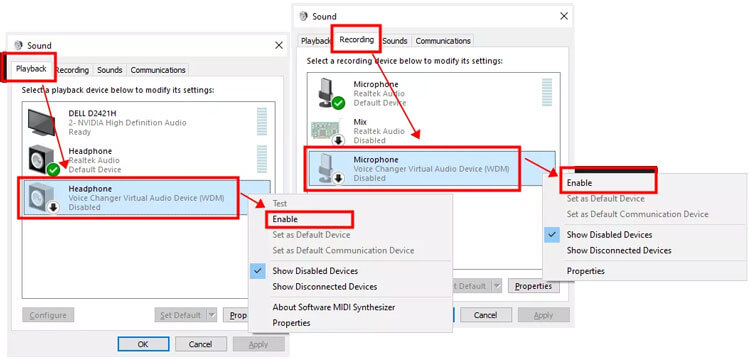
Task: Open the Sounds tab in left Sound window
Action: (x=110, y=70)
